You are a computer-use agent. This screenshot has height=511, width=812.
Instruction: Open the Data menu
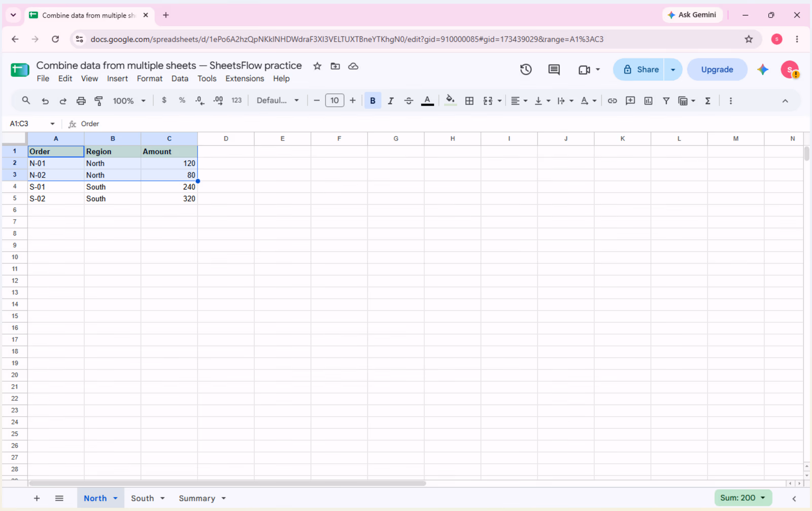point(180,79)
